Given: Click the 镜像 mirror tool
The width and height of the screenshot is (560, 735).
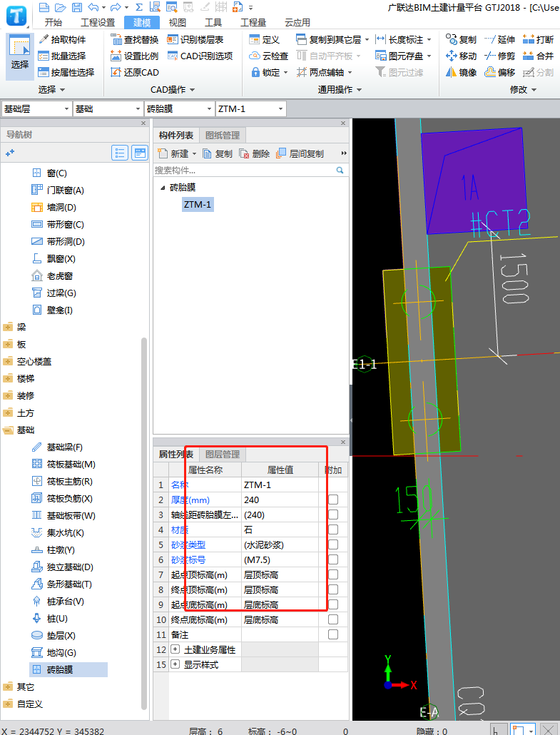Looking at the screenshot, I should [x=461, y=72].
